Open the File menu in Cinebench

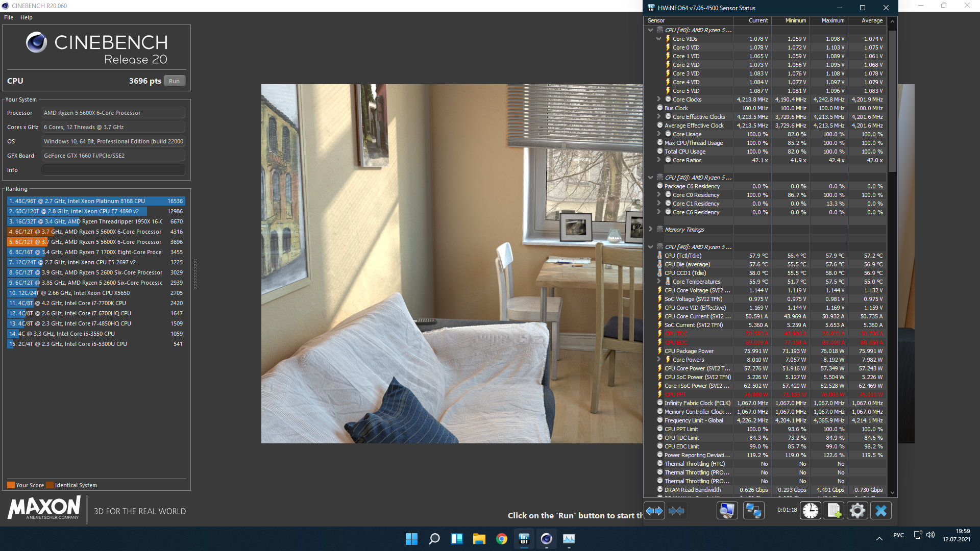(9, 17)
